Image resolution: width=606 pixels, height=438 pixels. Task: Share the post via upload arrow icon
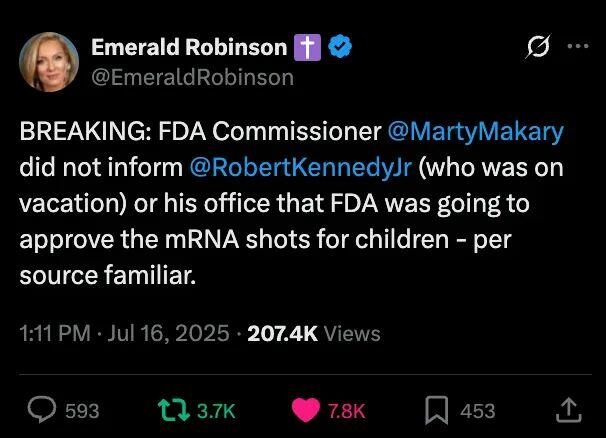point(569,410)
